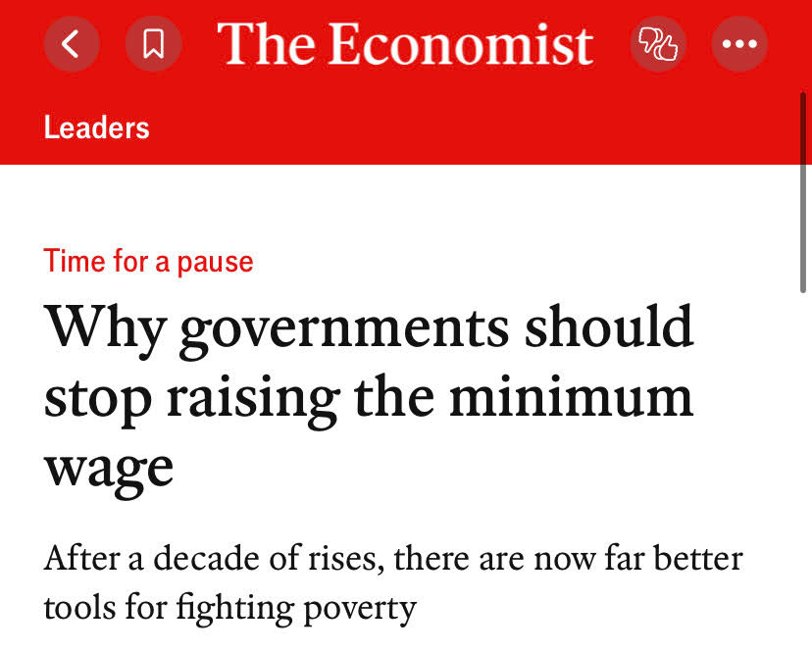Open the thumbs up/down feedback icon

coord(658,44)
